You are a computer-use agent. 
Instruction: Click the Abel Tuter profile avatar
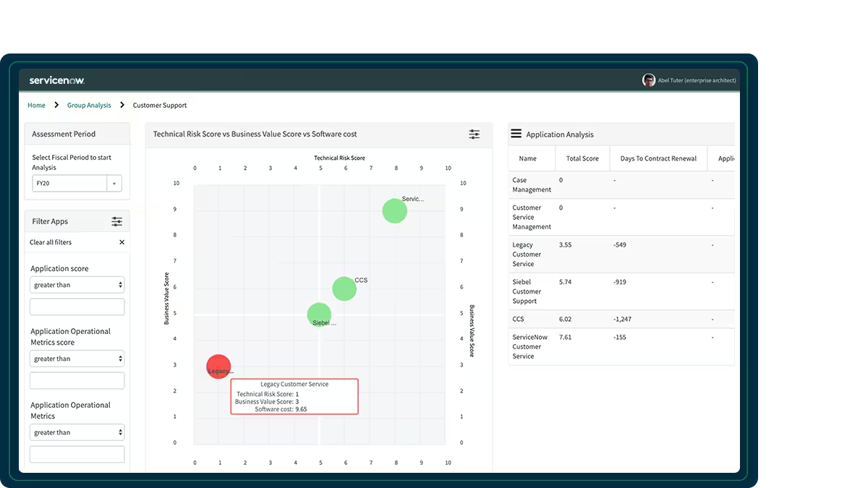(x=649, y=80)
